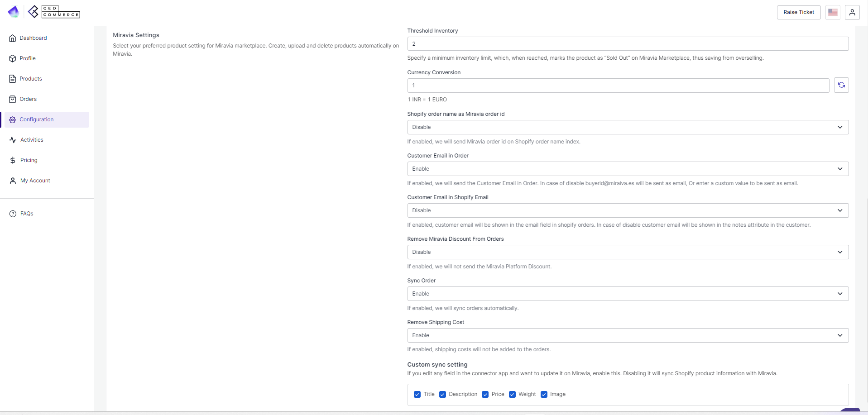Click the Products document icon
The height and width of the screenshot is (415, 868).
pos(13,79)
